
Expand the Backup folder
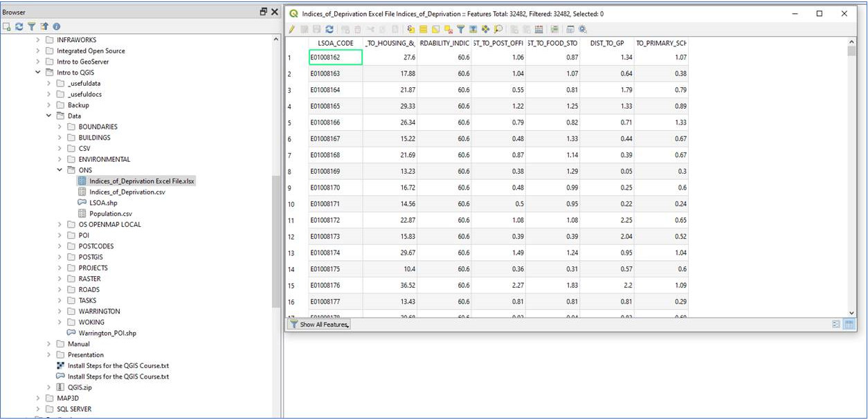[49, 105]
